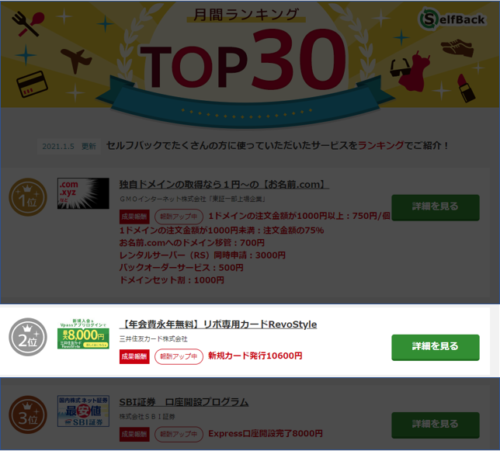Click the SBI証券 最安値 thumbnail
This screenshot has height=451, width=500.
click(x=83, y=411)
